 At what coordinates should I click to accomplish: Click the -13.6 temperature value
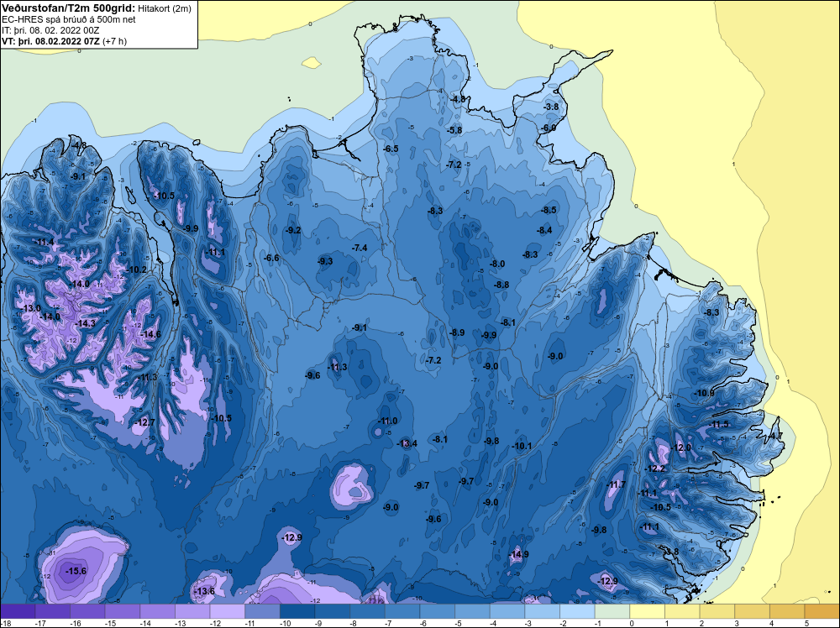[204, 591]
